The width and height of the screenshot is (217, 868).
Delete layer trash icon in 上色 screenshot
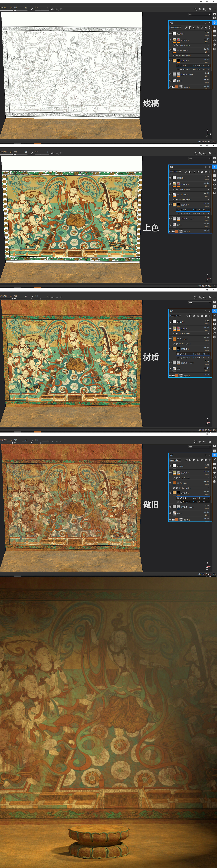click(x=210, y=172)
